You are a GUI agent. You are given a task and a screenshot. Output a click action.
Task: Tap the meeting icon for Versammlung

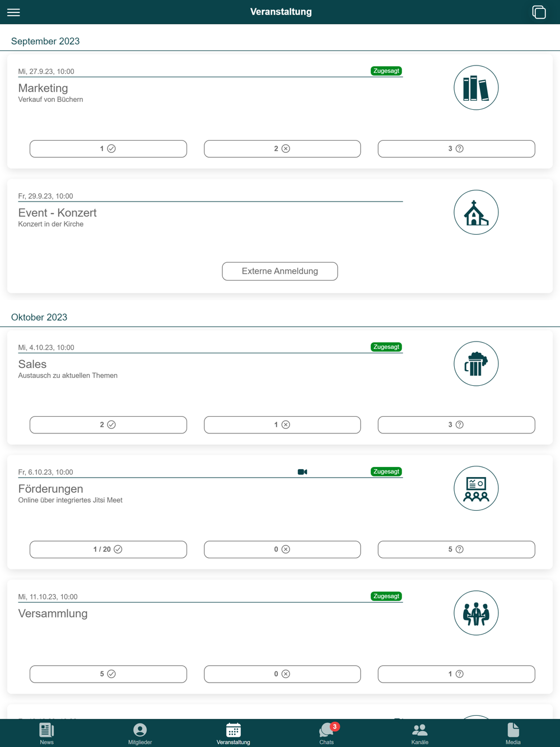[476, 613]
